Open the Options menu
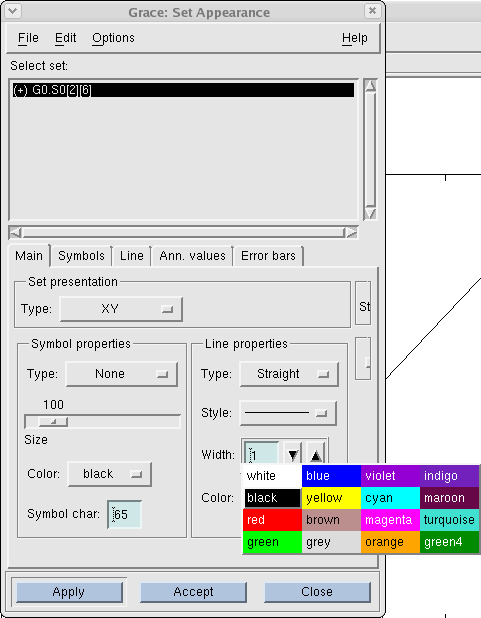 click(x=113, y=38)
